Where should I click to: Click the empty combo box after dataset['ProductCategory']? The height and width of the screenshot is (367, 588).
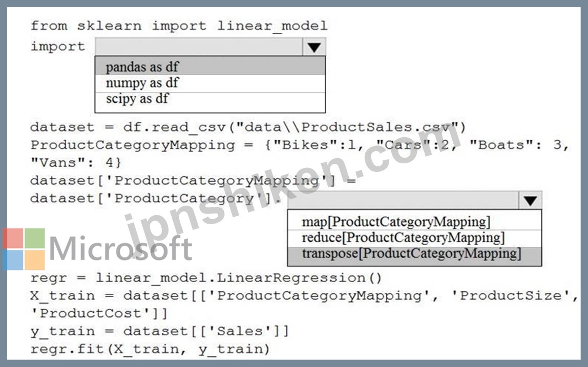coord(403,201)
